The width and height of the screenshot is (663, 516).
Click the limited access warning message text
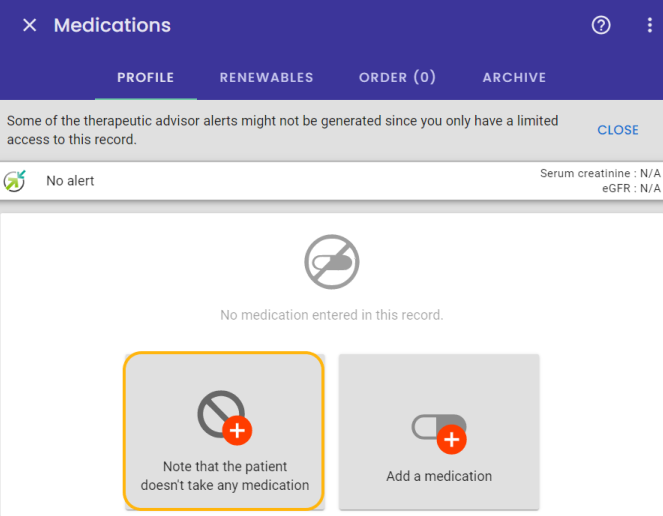click(x=282, y=130)
